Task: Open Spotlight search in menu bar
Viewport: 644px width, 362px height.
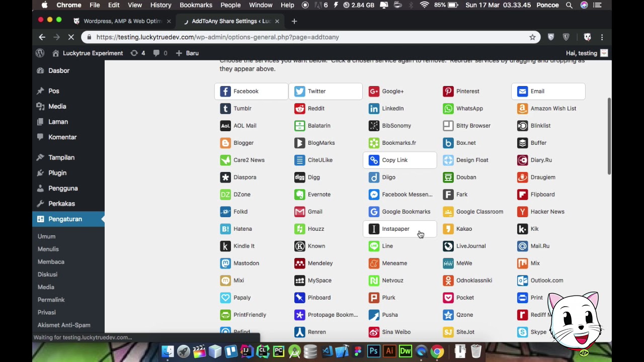Action: pos(569,5)
